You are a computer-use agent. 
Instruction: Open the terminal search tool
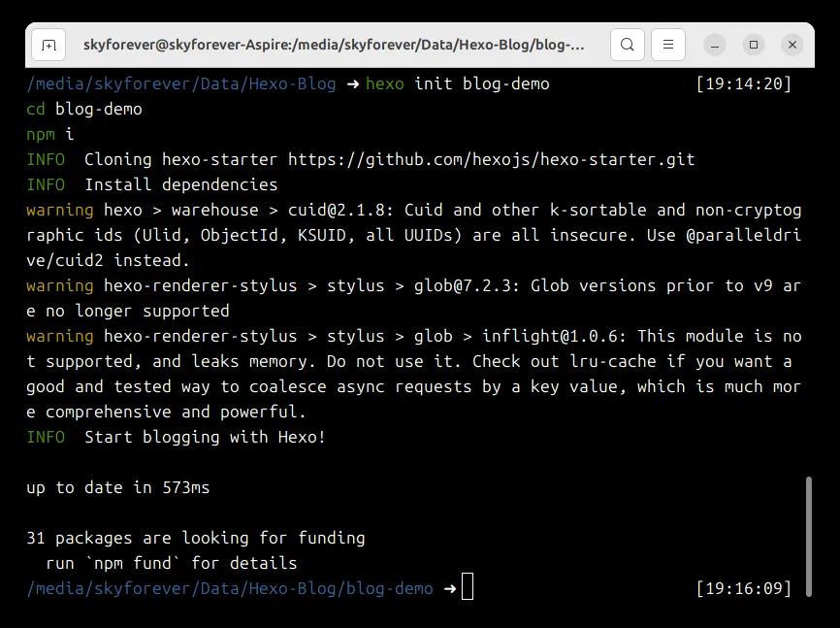click(628, 45)
